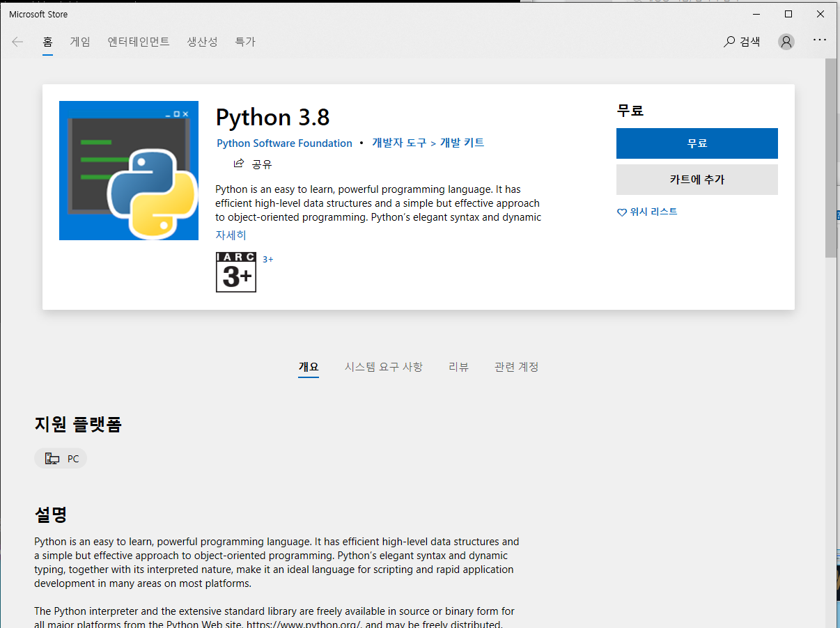This screenshot has height=628, width=840.
Task: Open the three-dots more menu
Action: (x=820, y=40)
